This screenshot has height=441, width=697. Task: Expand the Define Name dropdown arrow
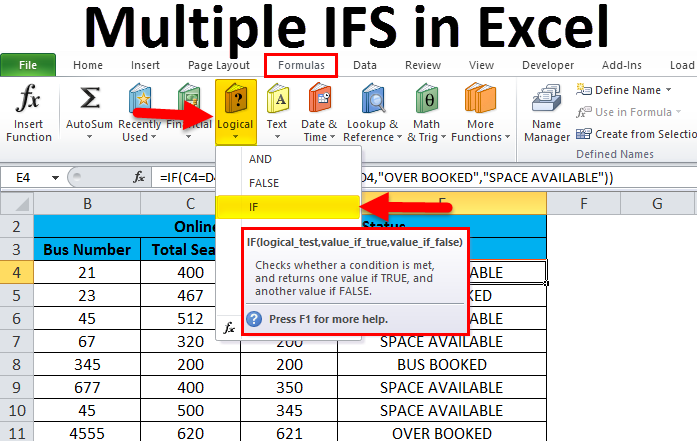[669, 90]
